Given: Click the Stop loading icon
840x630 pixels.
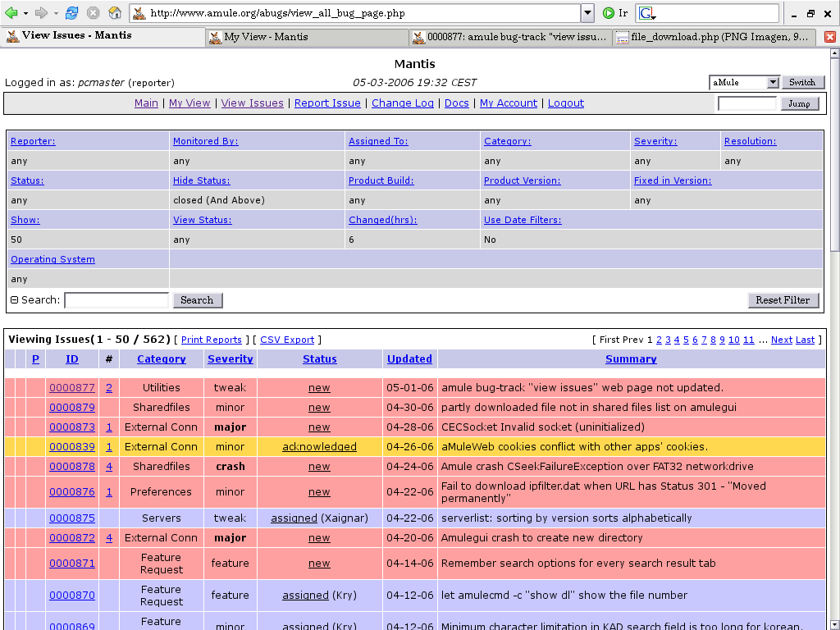Looking at the screenshot, I should [94, 13].
